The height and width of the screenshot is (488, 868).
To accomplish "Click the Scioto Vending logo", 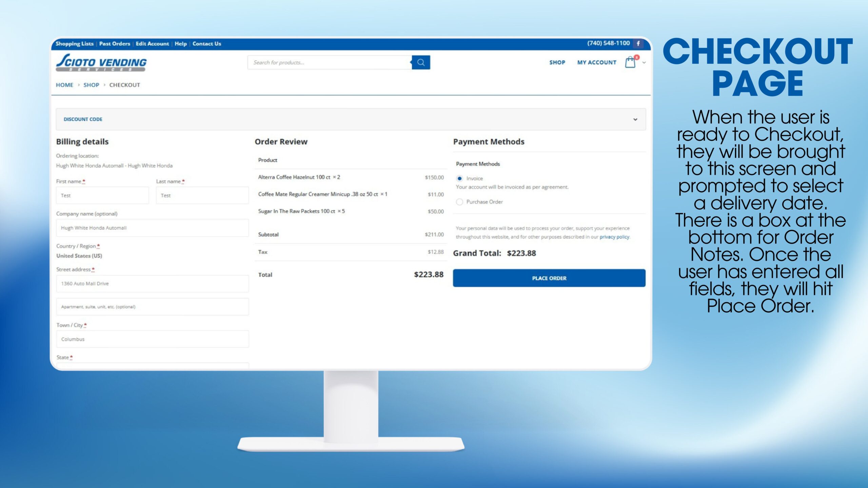I will (101, 62).
